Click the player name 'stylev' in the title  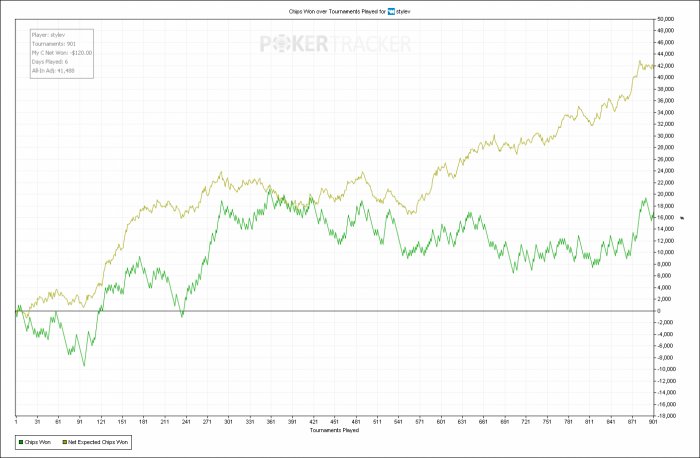click(x=403, y=12)
